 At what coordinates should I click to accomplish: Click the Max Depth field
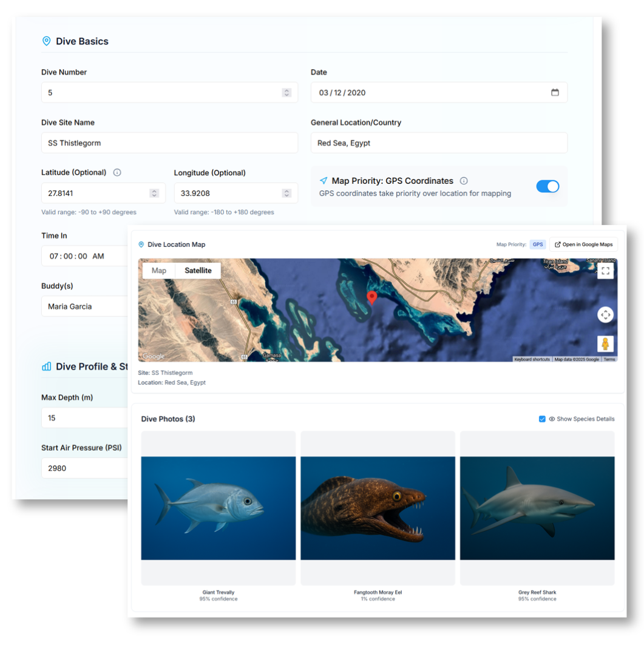tap(84, 417)
